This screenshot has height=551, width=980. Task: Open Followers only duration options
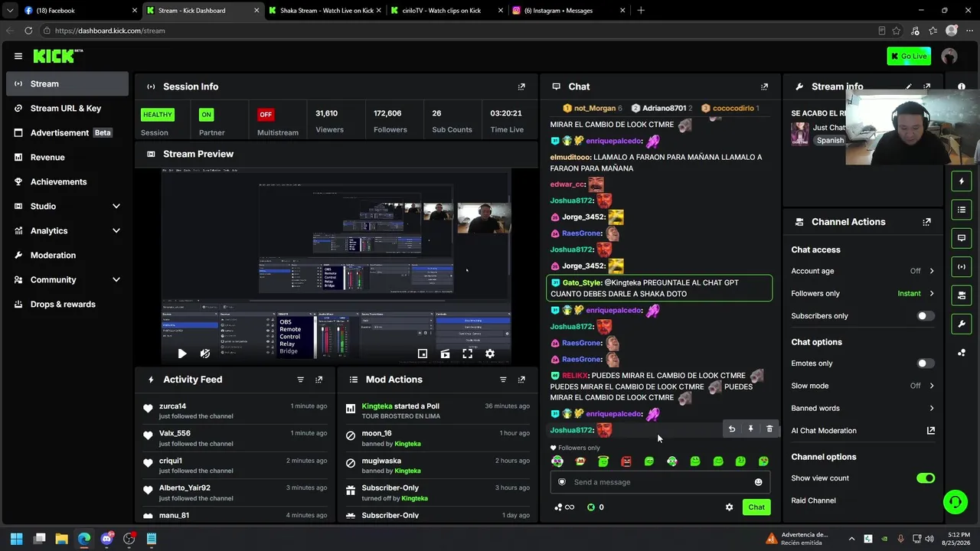point(863,294)
